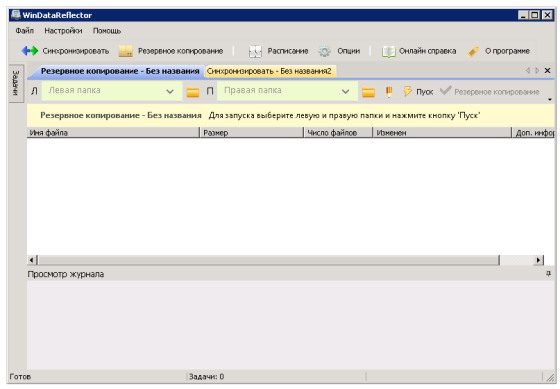
Task: Expand the Правая папка dropdown
Action: (345, 91)
